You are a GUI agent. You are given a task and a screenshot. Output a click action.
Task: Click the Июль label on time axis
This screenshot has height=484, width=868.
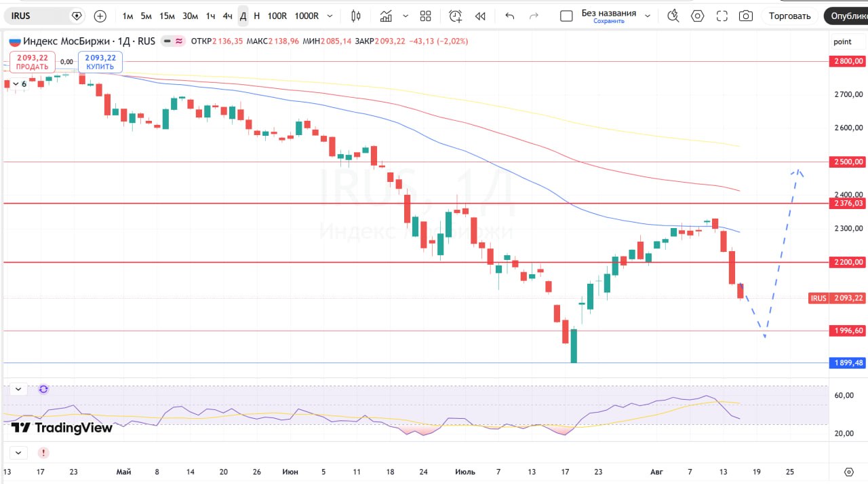465,472
